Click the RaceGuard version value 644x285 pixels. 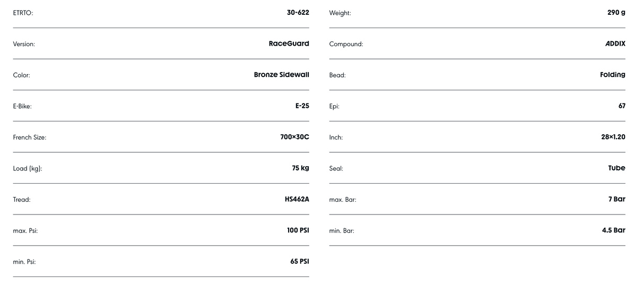pos(289,44)
